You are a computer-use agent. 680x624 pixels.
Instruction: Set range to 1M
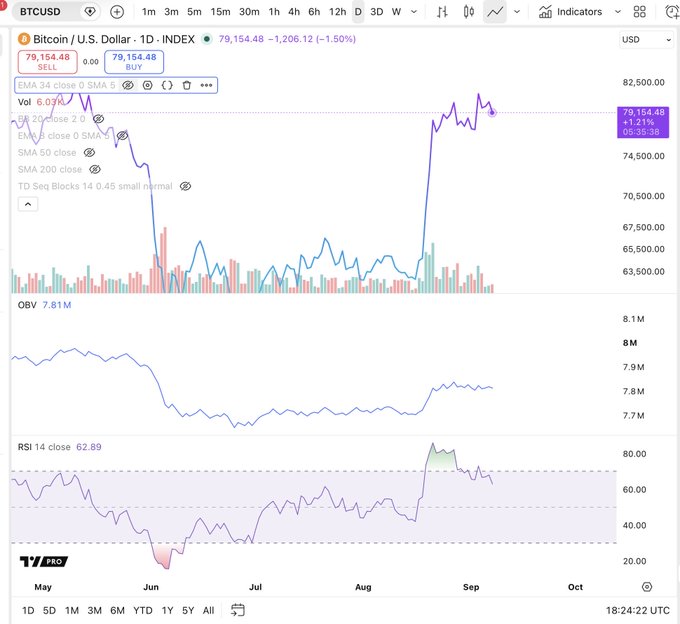pyautogui.click(x=72, y=611)
